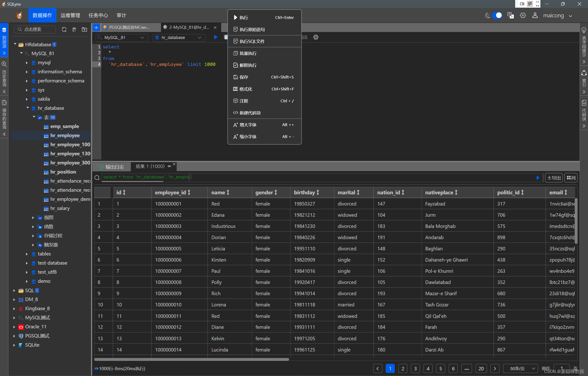Click the new folder icon in sidebar
The height and width of the screenshot is (376, 588).
click(x=84, y=29)
